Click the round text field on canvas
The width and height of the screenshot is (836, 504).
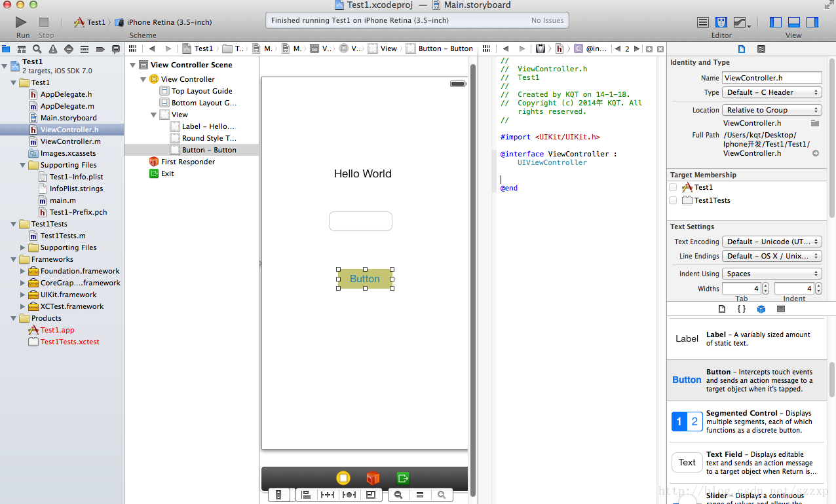(360, 221)
